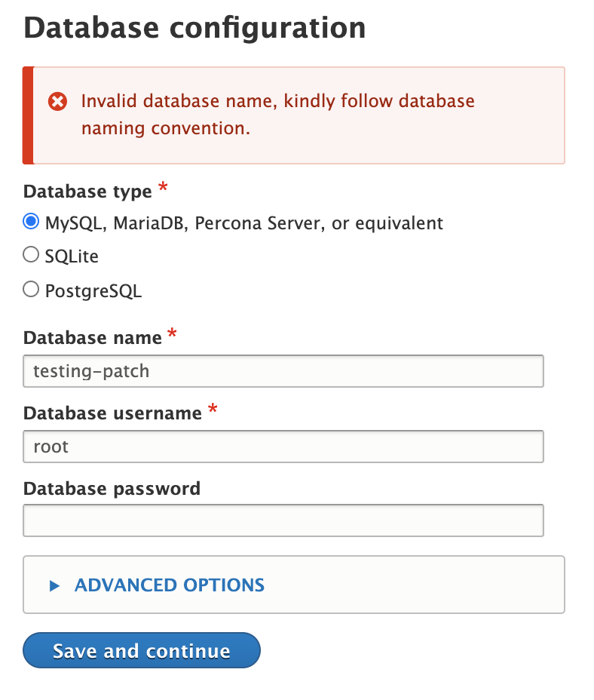Focus the Database name field
The height and width of the screenshot is (700, 594).
283,371
